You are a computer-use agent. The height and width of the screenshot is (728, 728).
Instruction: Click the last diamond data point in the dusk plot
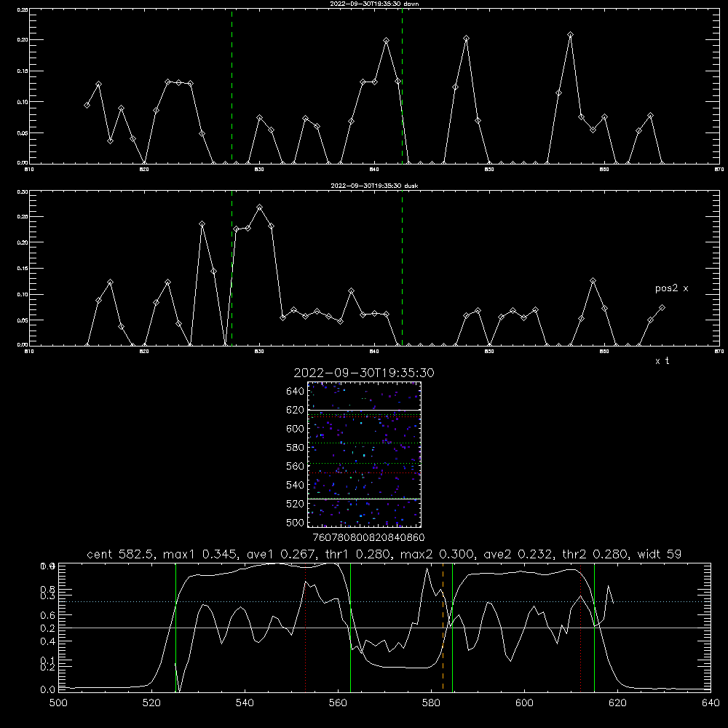[662, 308]
